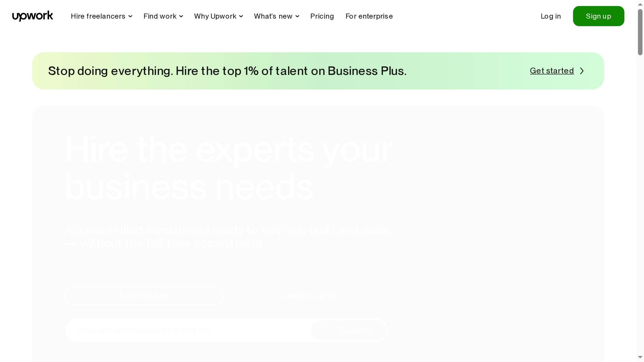Click the magnifier icon inside the Search button
This screenshot has width=644, height=362.
pyautogui.click(x=325, y=330)
